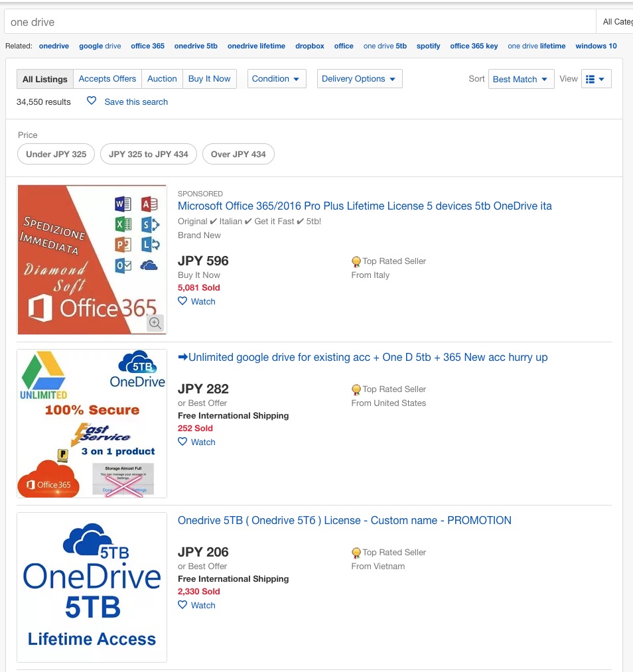Select the All Listings tab

[x=45, y=80]
